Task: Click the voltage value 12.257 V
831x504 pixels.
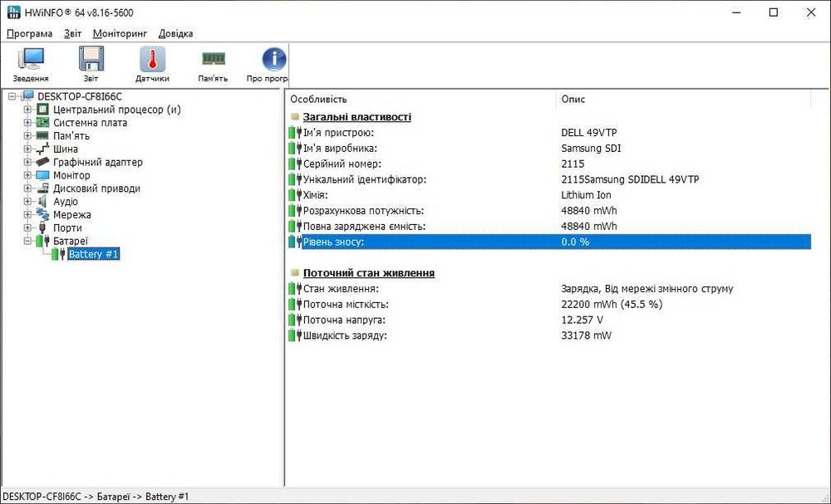Action: pos(582,321)
